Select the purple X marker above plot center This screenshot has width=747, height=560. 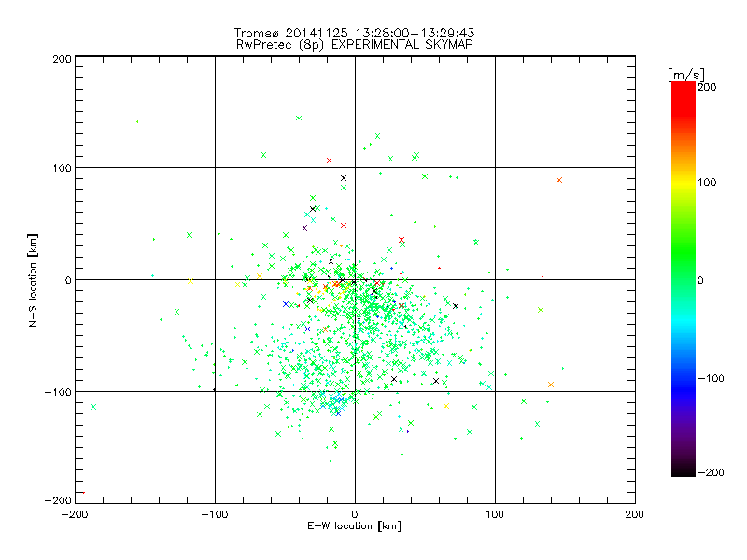305,228
